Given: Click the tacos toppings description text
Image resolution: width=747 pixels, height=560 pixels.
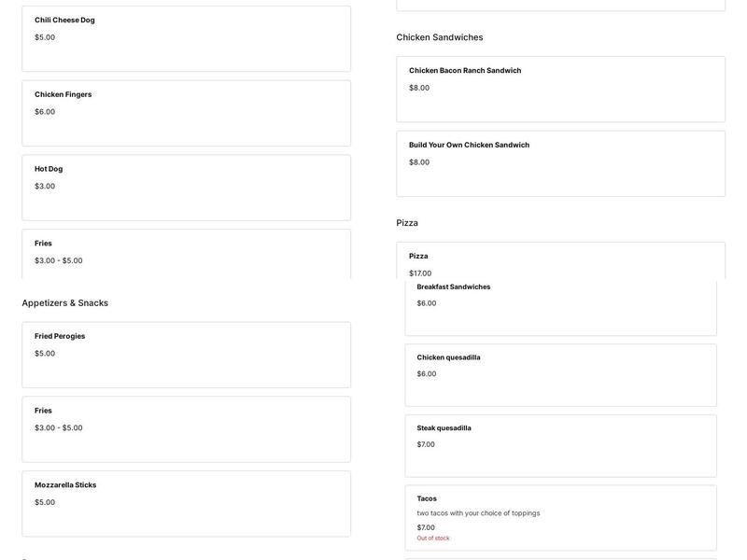Looking at the screenshot, I should (x=478, y=513).
